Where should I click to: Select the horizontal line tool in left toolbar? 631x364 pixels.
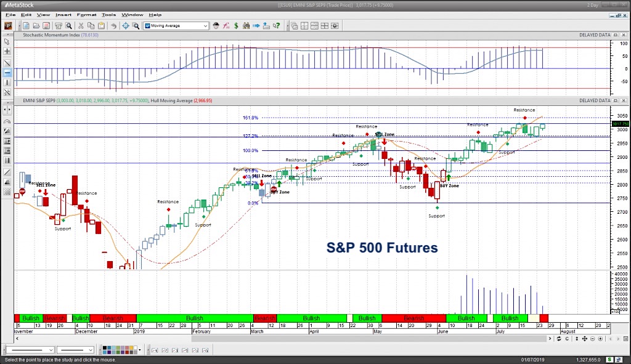point(7,73)
